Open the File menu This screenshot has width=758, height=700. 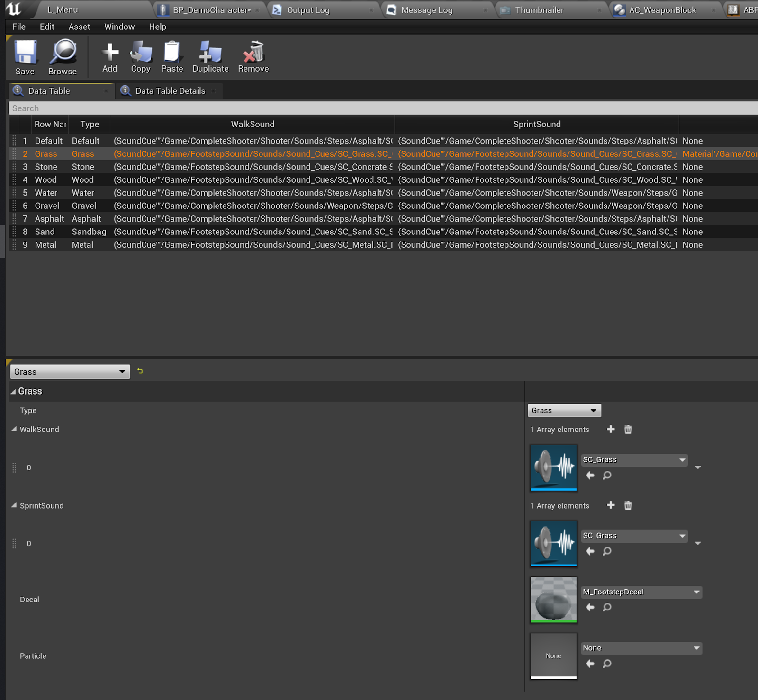[19, 27]
